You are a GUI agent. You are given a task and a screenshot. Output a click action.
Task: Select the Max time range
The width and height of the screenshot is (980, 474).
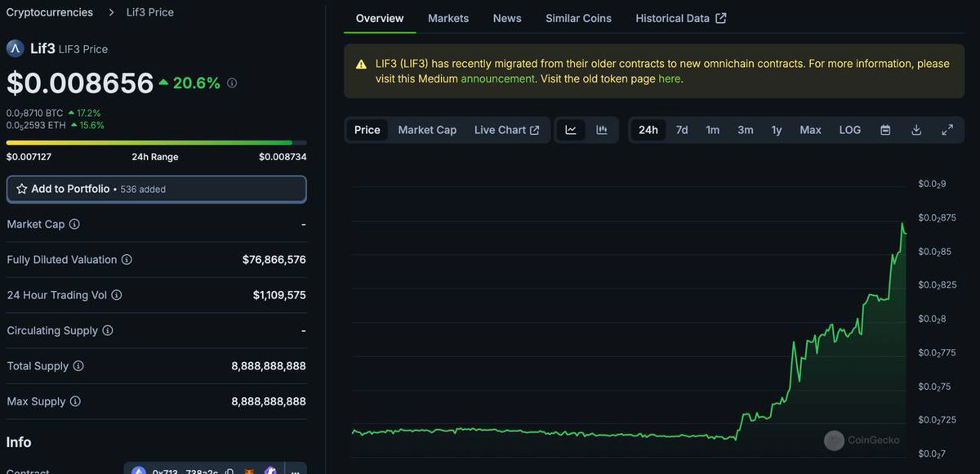[811, 130]
